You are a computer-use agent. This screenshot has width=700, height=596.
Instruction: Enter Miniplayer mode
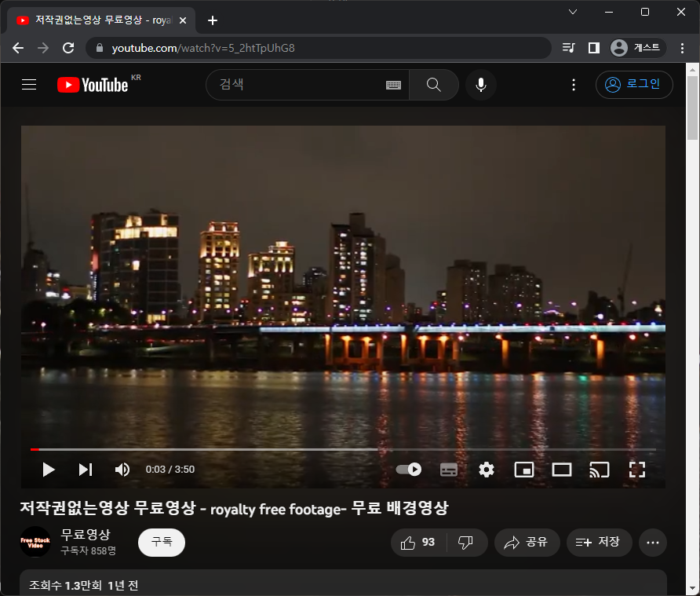(523, 469)
